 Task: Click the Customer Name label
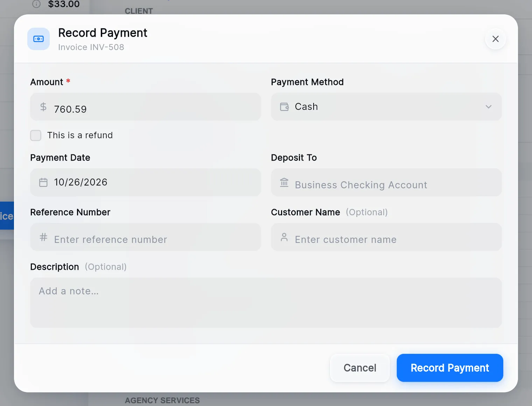[x=306, y=212]
